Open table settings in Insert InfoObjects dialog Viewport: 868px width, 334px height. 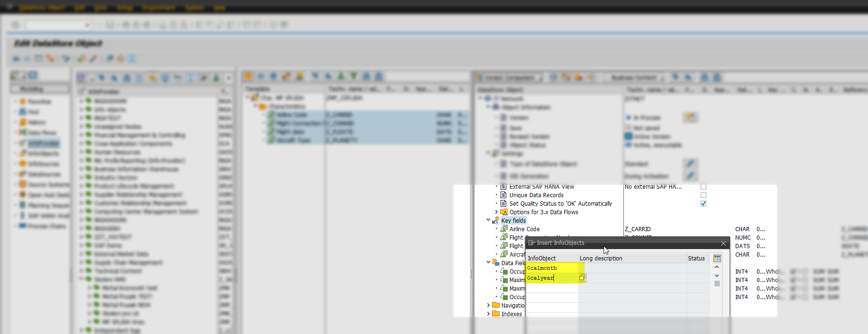(x=717, y=259)
